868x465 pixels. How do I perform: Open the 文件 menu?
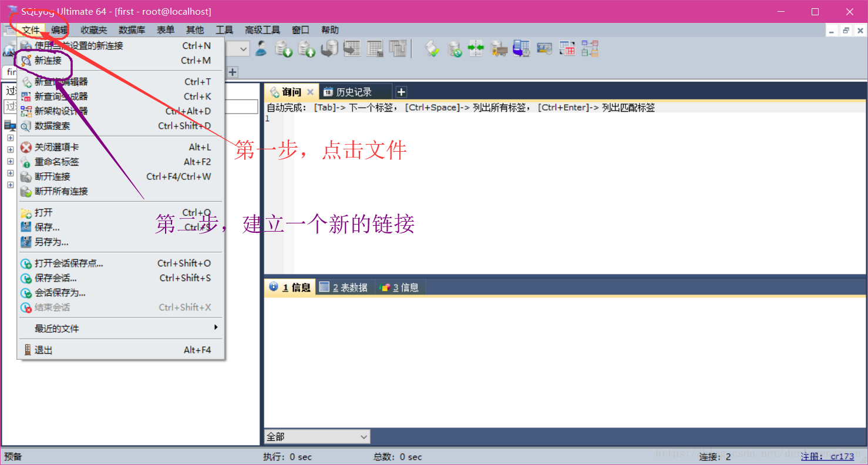coord(31,30)
